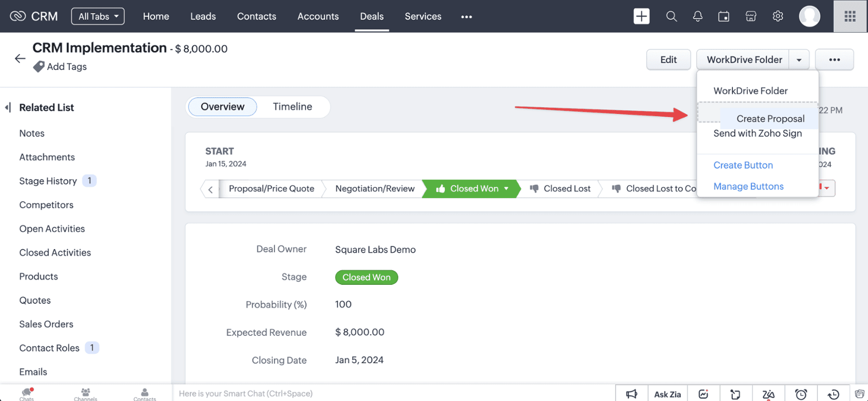Open the stacked cards icon at bottom right
This screenshot has width=868, height=401.
859,394
